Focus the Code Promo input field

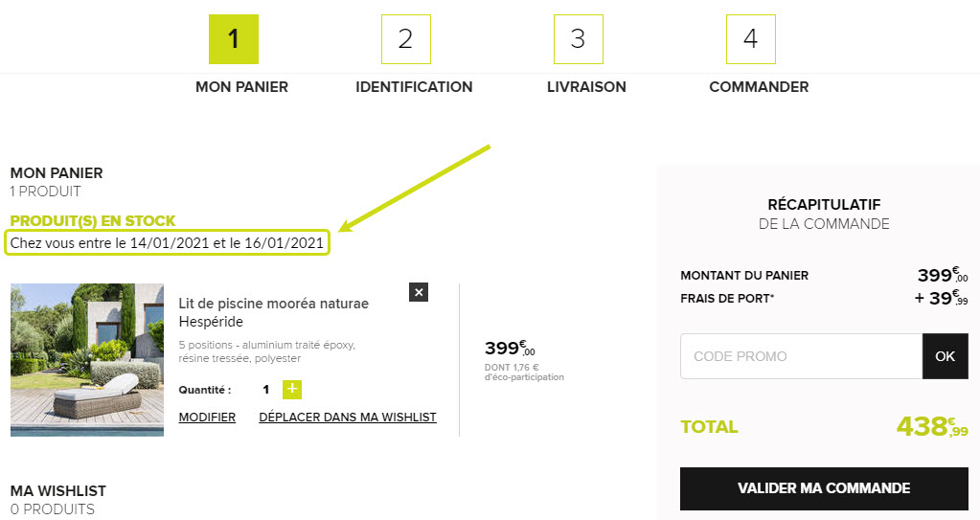click(801, 356)
